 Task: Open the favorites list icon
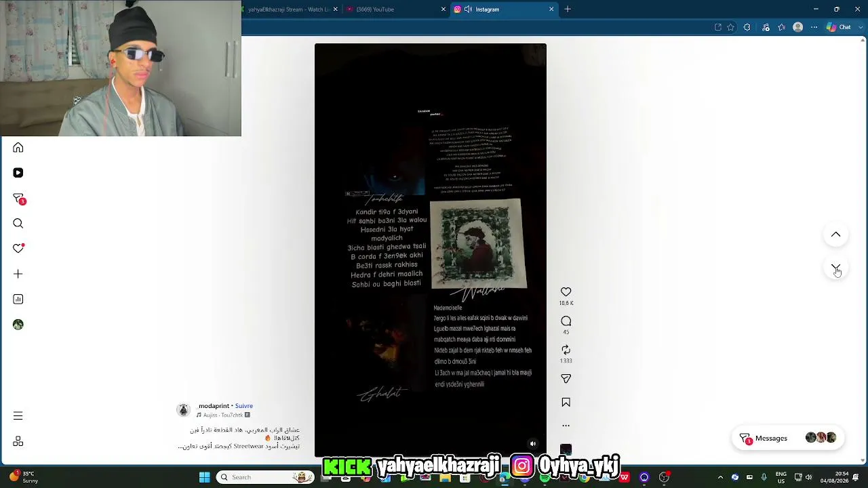(782, 27)
